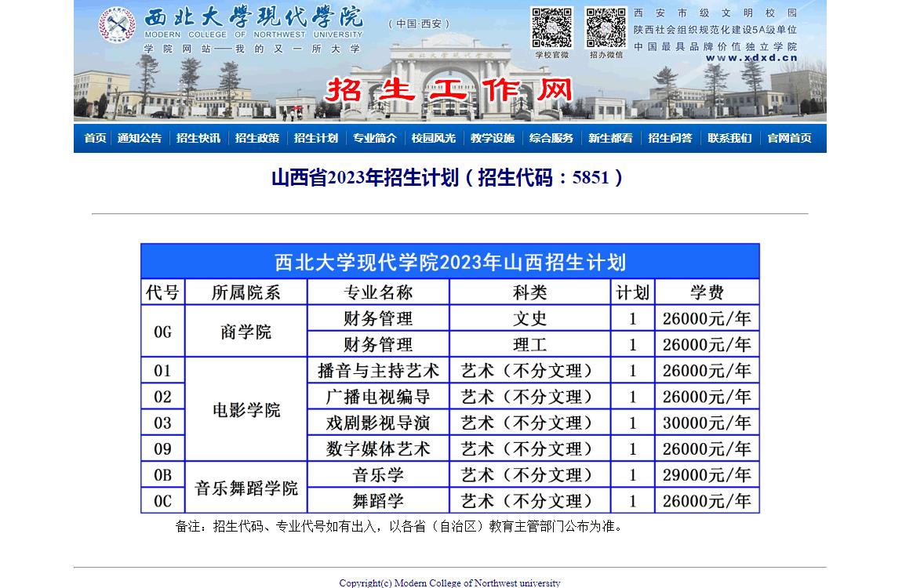Select the code cell 0G
902x588 pixels.
(x=163, y=332)
